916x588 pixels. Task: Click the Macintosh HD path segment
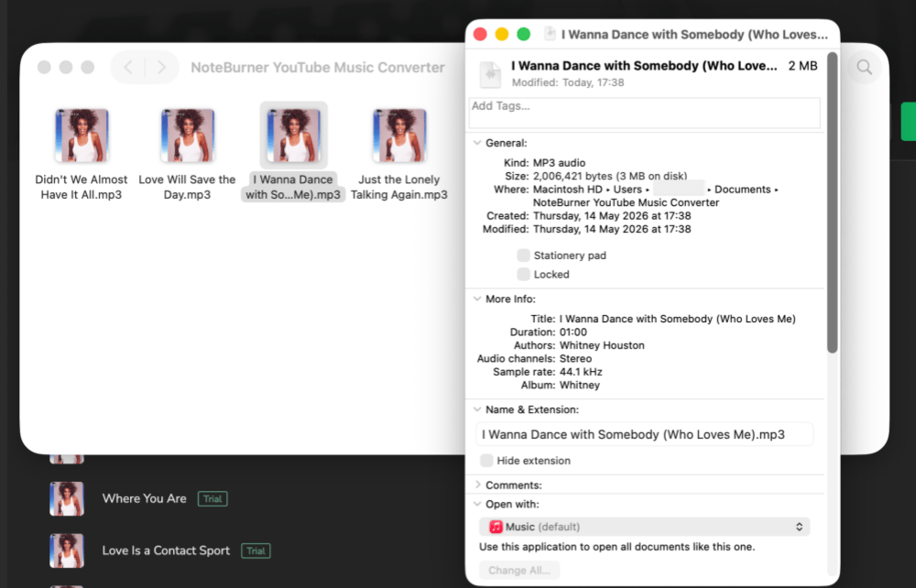567,190
